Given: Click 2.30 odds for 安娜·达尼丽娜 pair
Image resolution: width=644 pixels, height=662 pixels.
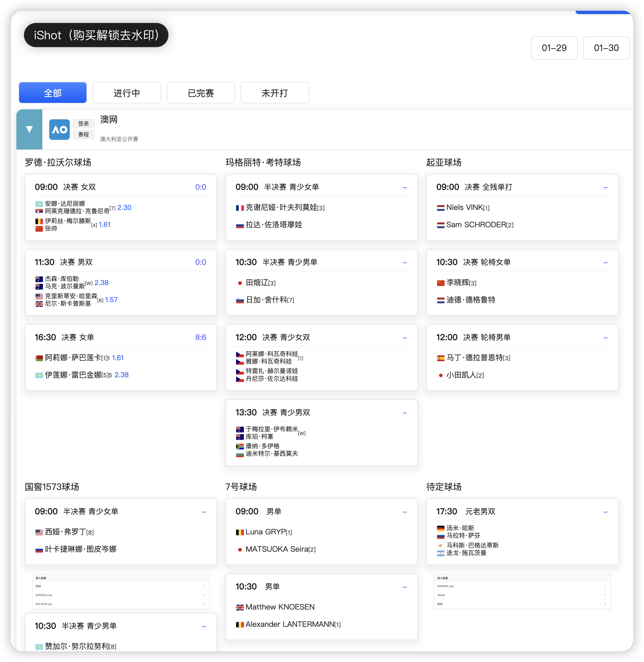Looking at the screenshot, I should tap(124, 208).
